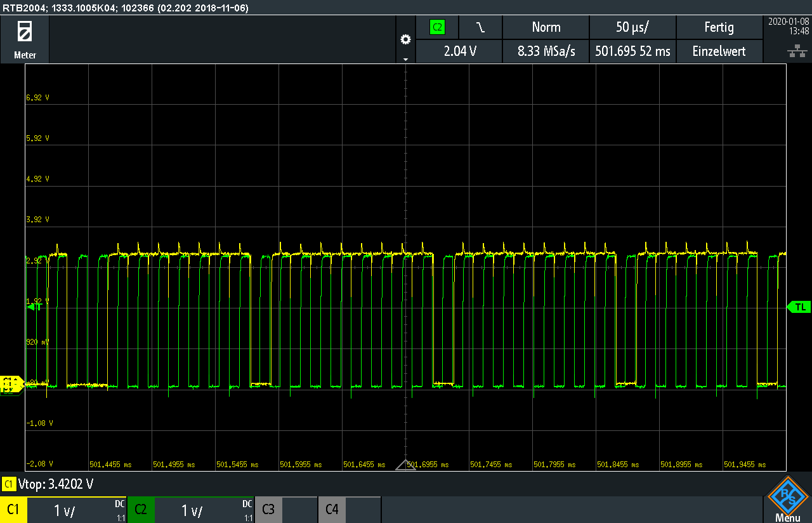Select the trigger position triangle marker
Screen dimensions: 812x523
click(x=405, y=465)
